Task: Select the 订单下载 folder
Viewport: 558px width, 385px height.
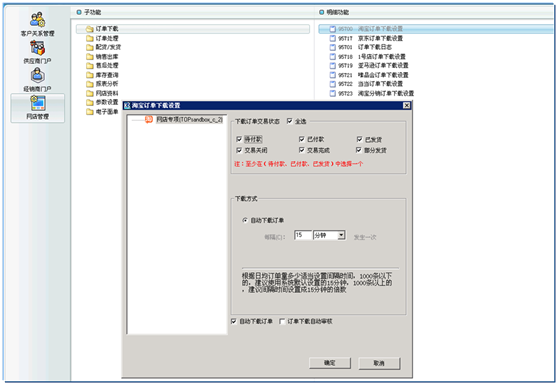Action: [x=193, y=29]
